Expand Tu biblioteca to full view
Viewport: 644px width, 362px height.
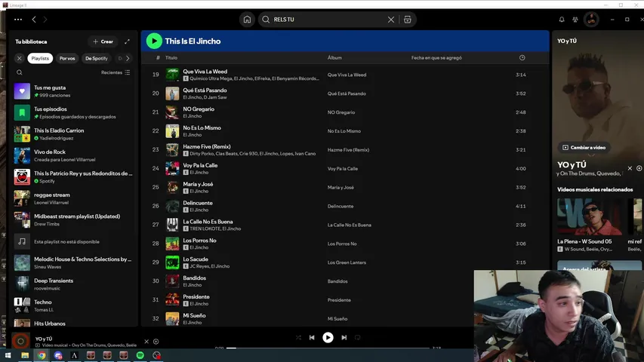[x=127, y=41]
